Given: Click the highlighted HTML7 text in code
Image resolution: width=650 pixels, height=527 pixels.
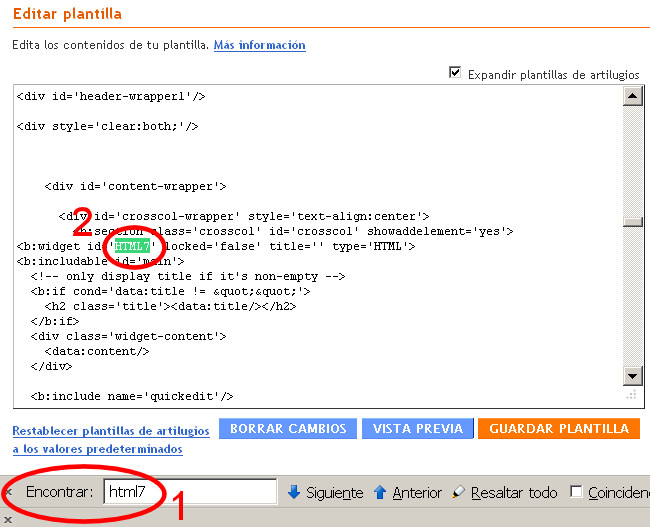Looking at the screenshot, I should 131,246.
